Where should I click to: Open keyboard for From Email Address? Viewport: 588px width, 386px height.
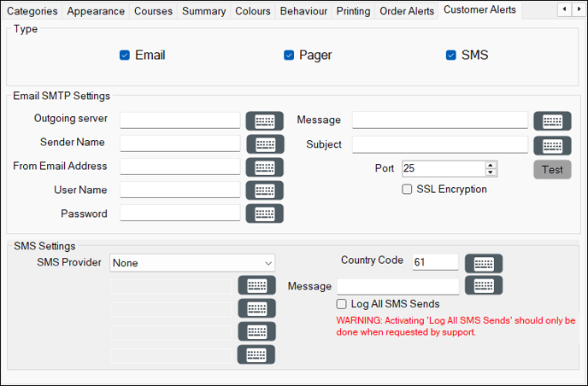pos(265,167)
